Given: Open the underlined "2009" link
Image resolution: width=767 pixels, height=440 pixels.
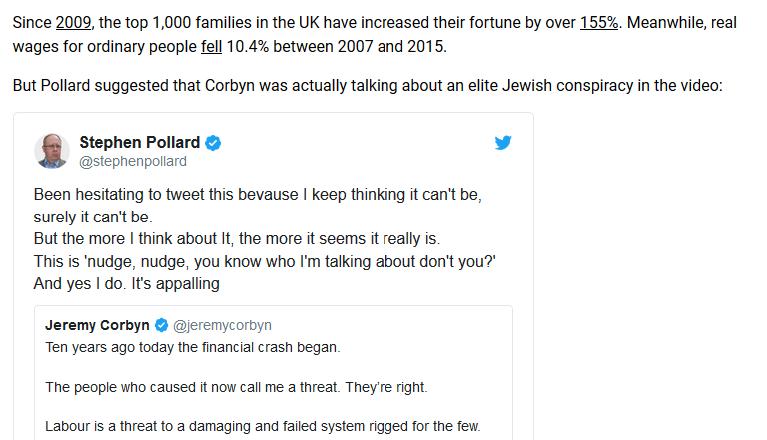Looking at the screenshot, I should (73, 22).
